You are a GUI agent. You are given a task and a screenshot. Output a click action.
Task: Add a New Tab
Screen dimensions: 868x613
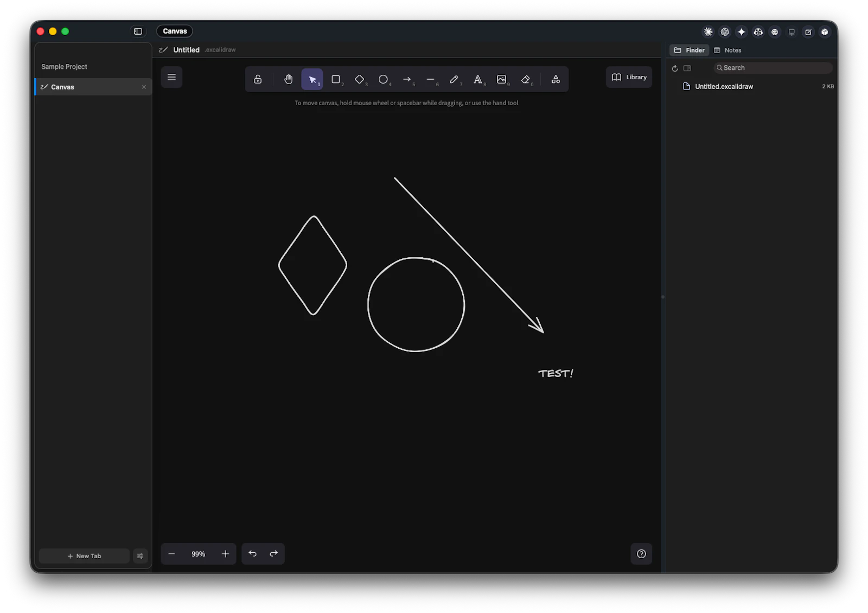click(x=84, y=556)
